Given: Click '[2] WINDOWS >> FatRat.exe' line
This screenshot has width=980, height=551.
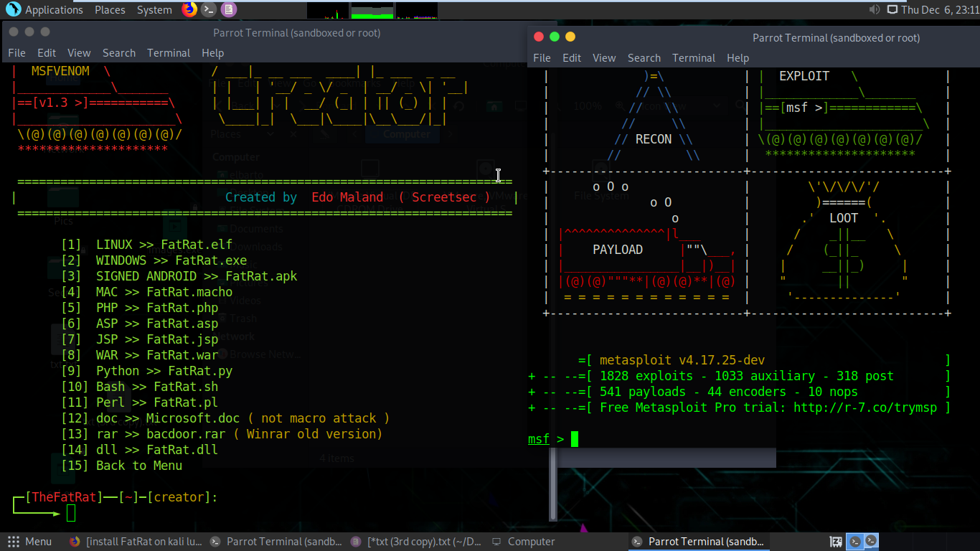Looking at the screenshot, I should (x=154, y=260).
